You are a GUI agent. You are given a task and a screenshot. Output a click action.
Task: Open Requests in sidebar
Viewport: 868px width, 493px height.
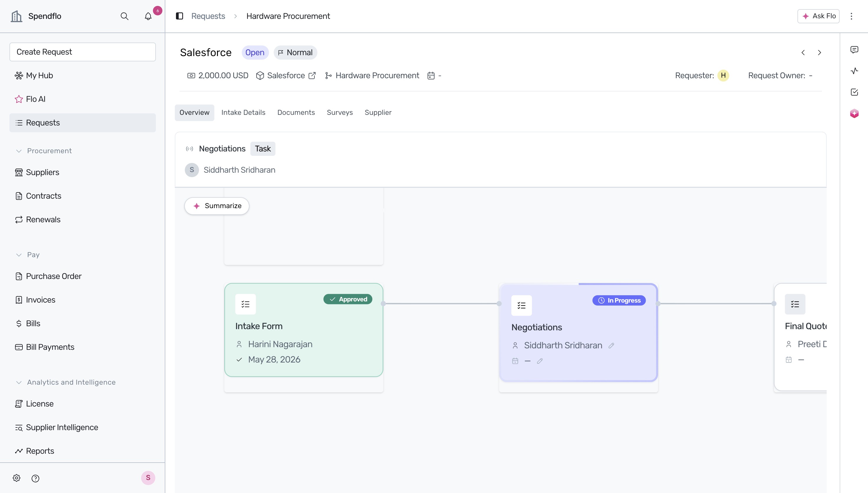(83, 123)
